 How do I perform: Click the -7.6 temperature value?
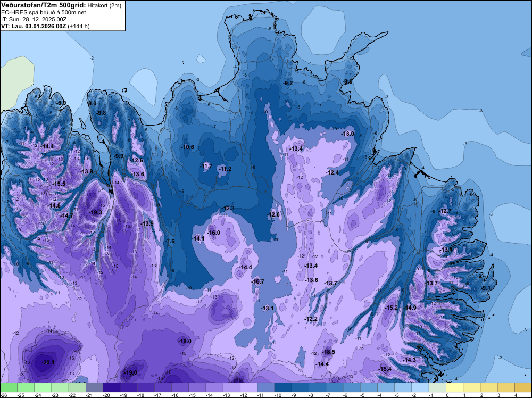click(x=169, y=241)
